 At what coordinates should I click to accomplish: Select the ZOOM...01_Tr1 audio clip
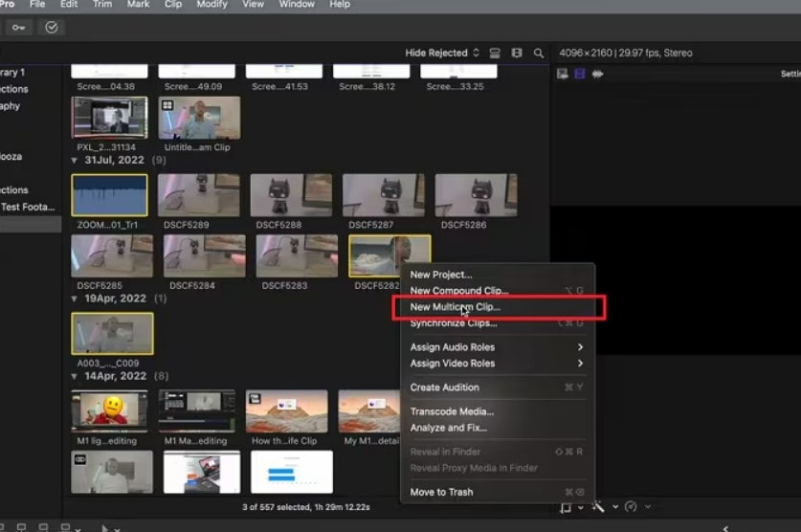pyautogui.click(x=109, y=195)
